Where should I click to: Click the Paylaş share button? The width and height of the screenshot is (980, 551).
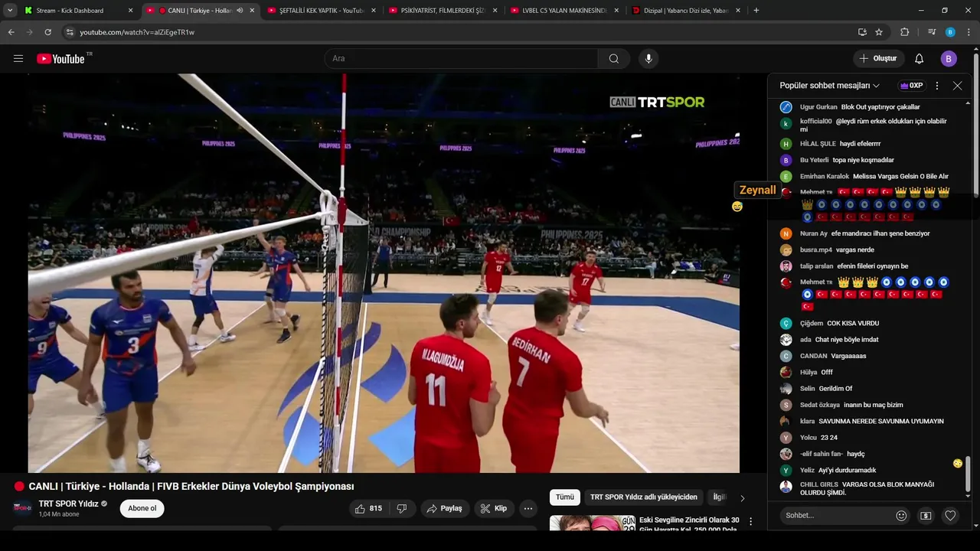pos(445,508)
